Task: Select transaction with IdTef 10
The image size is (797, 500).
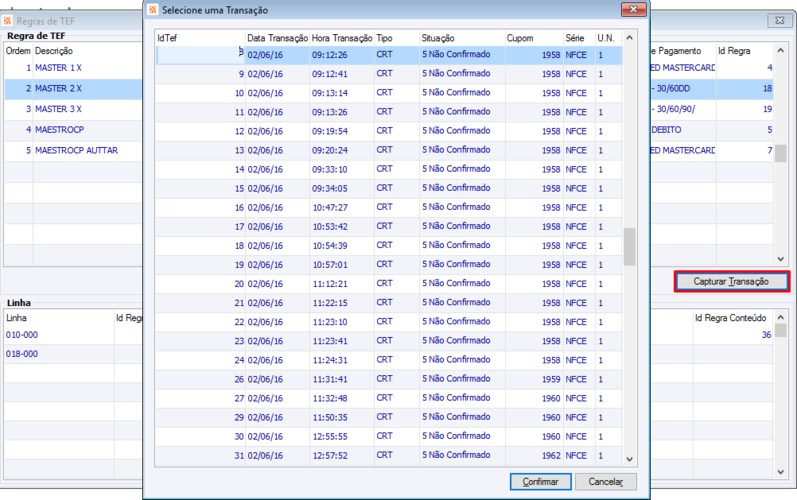Action: [389, 93]
